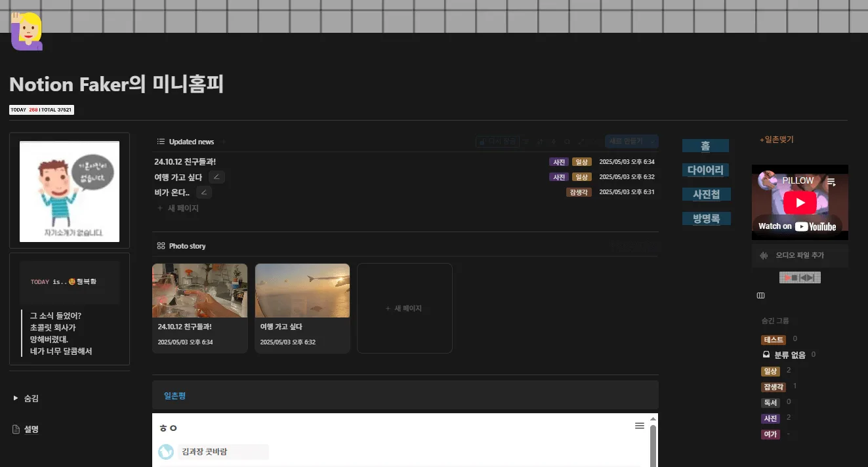The width and height of the screenshot is (868, 467).
Task: Open the 새로 만들기 dropdown arrow
Action: 651,142
